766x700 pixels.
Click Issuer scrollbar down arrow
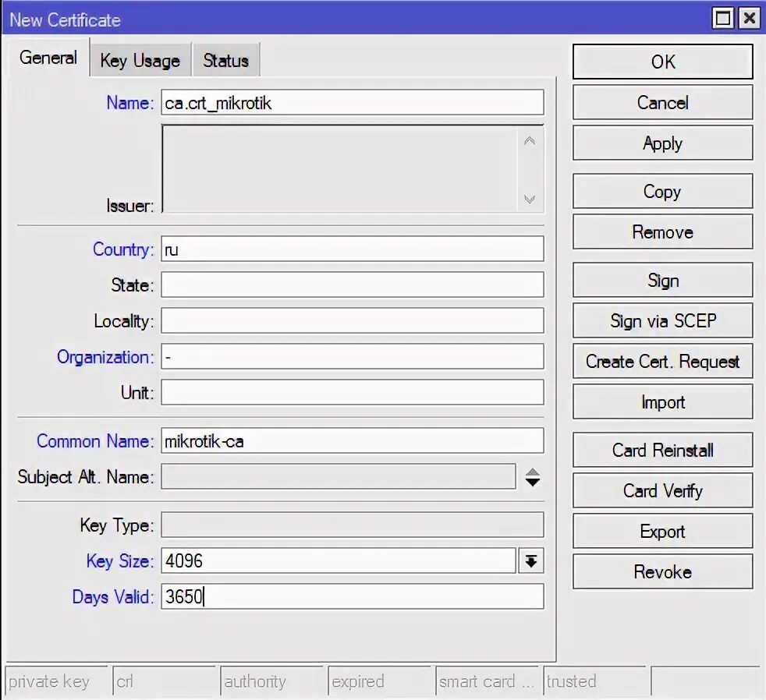pyautogui.click(x=530, y=199)
